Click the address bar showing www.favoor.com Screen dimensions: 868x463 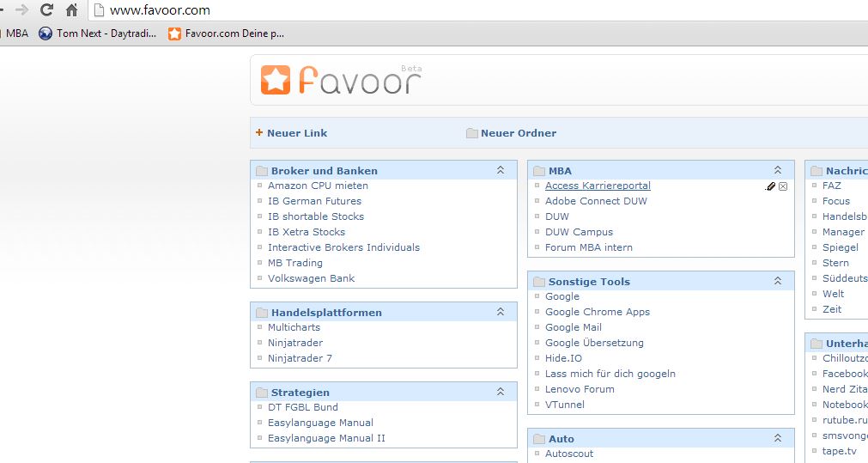(x=476, y=10)
